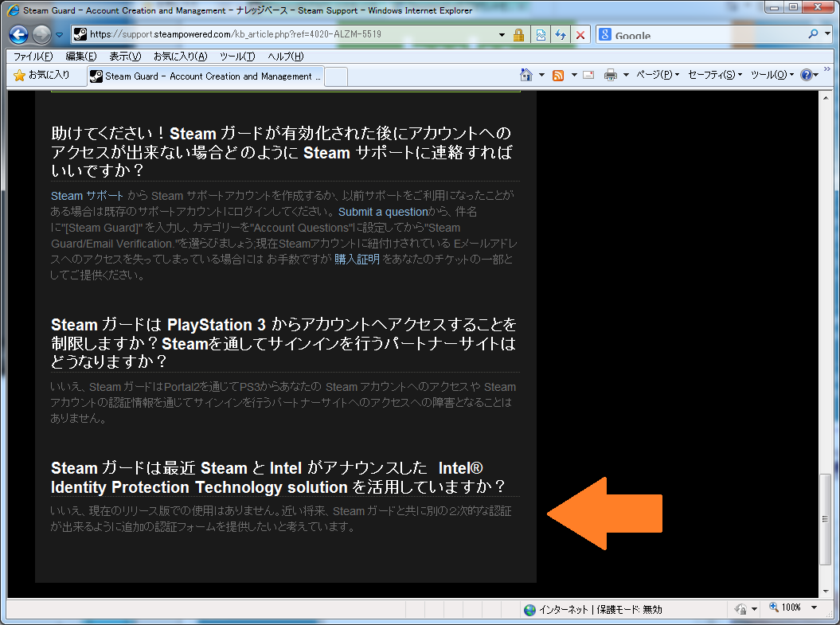Click the scrollbar up arrow
The image size is (840, 625).
coord(826,98)
